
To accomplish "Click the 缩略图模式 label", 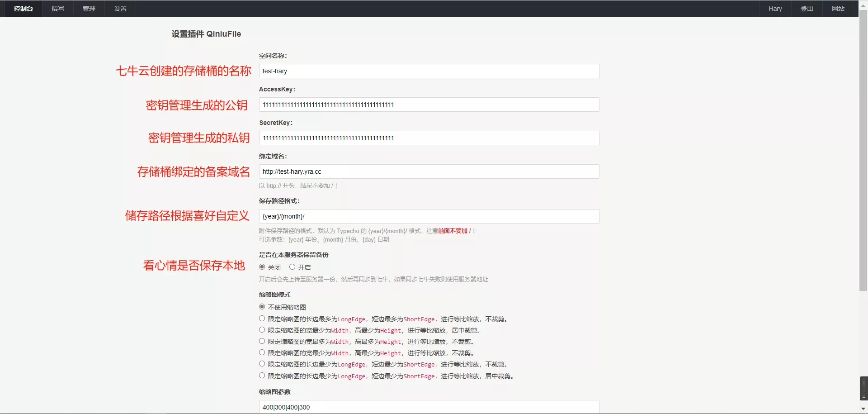I will 275,295.
